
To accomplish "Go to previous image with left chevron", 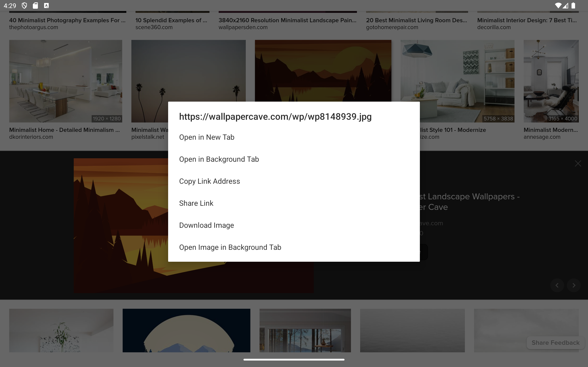I will click(x=557, y=285).
